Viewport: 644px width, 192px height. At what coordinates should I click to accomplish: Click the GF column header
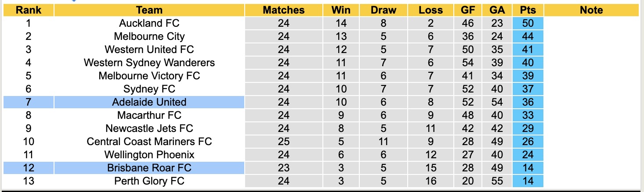[468, 10]
